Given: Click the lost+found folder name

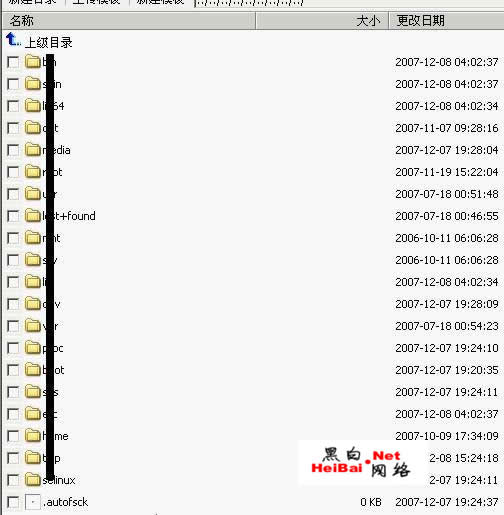Looking at the screenshot, I should coord(69,216).
